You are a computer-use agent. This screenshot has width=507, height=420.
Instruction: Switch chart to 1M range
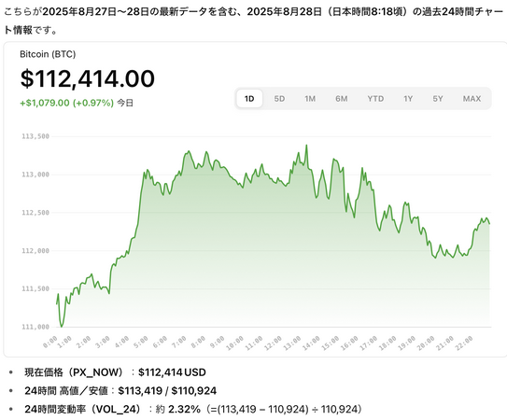310,99
